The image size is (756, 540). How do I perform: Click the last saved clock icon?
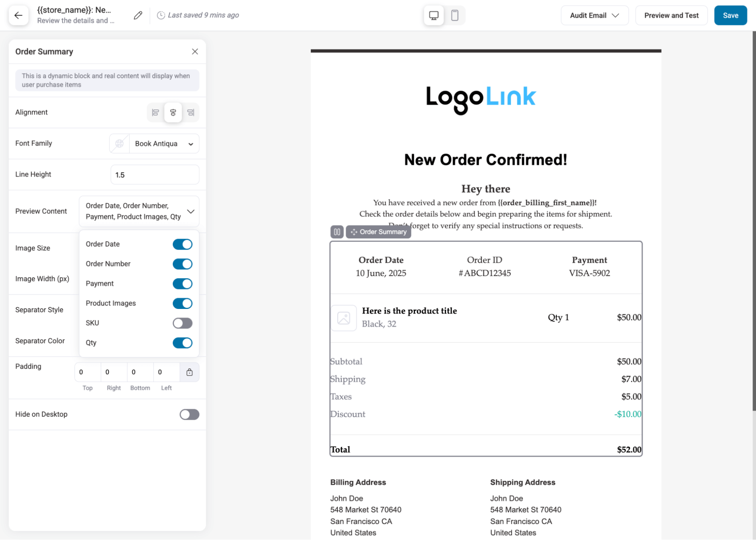pyautogui.click(x=161, y=16)
